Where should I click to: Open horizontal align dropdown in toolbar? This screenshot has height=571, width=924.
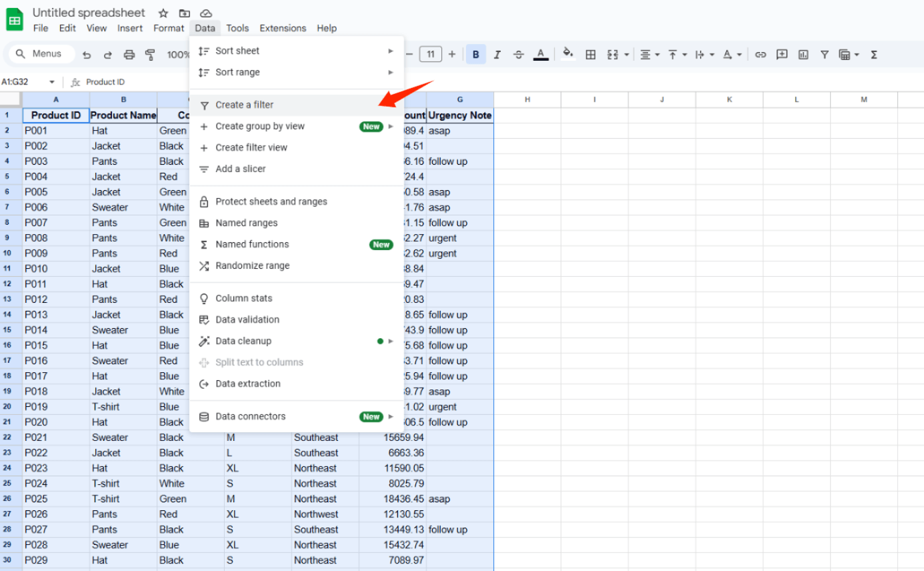pos(649,55)
